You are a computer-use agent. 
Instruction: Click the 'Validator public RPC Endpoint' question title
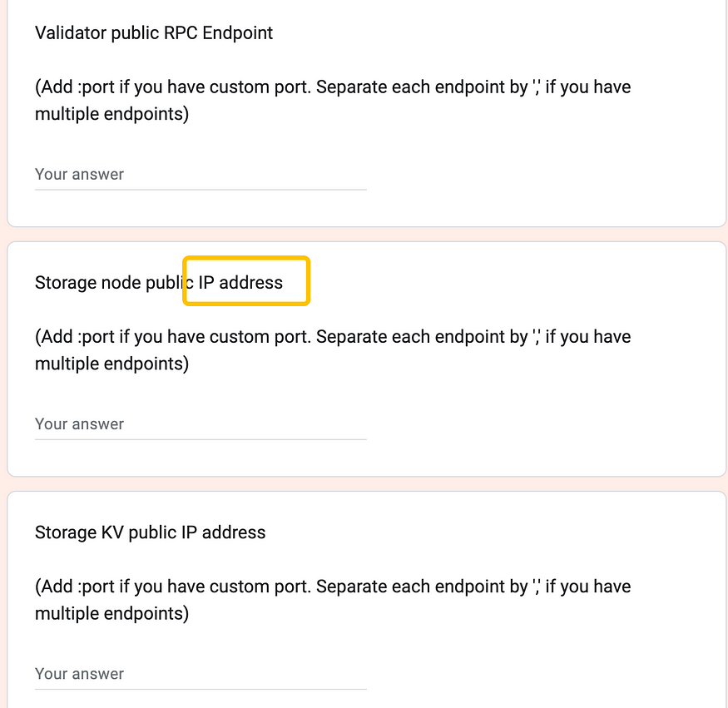[154, 33]
